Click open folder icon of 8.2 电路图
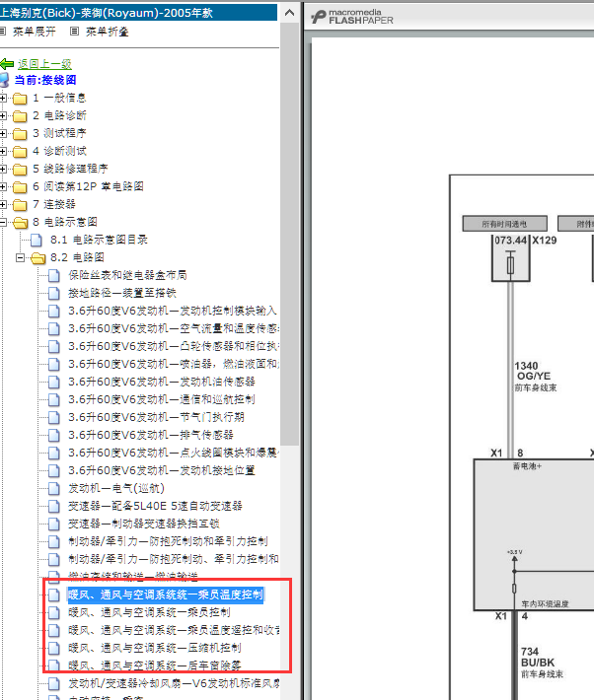Image resolution: width=594 pixels, height=700 pixels. (38, 257)
